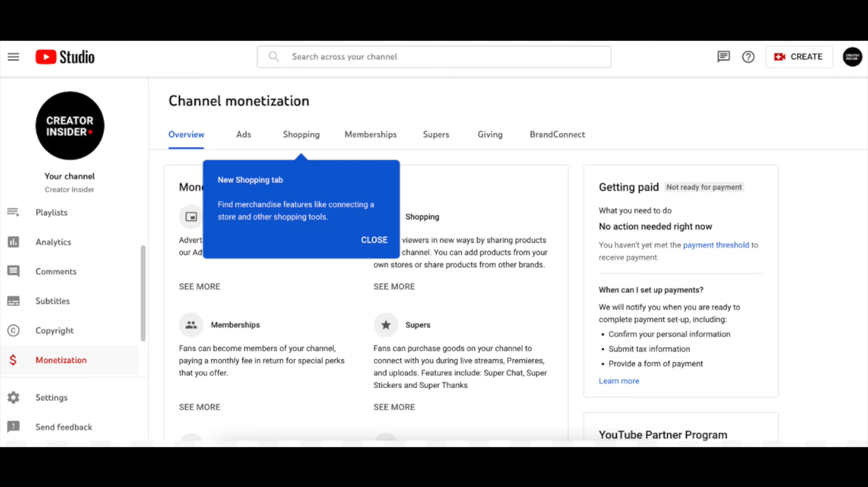Click the Monetization dollar sign icon
Viewport: 868px width, 487px height.
(13, 360)
